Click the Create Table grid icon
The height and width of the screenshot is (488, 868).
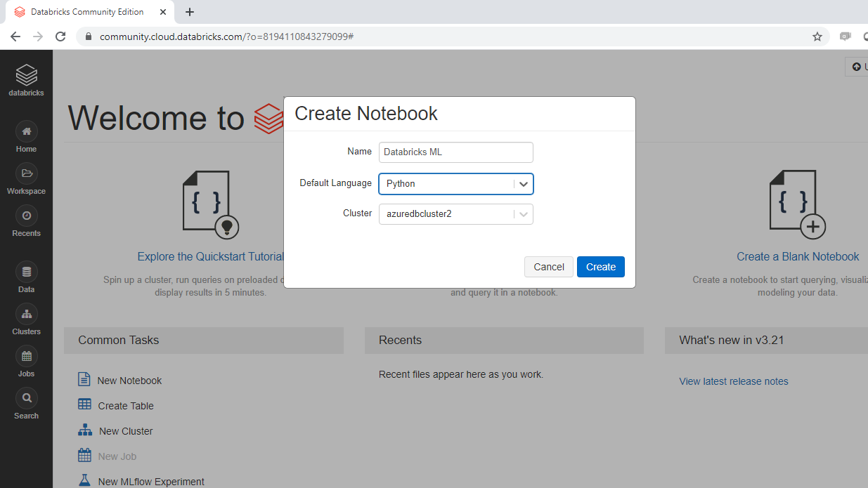click(x=84, y=404)
